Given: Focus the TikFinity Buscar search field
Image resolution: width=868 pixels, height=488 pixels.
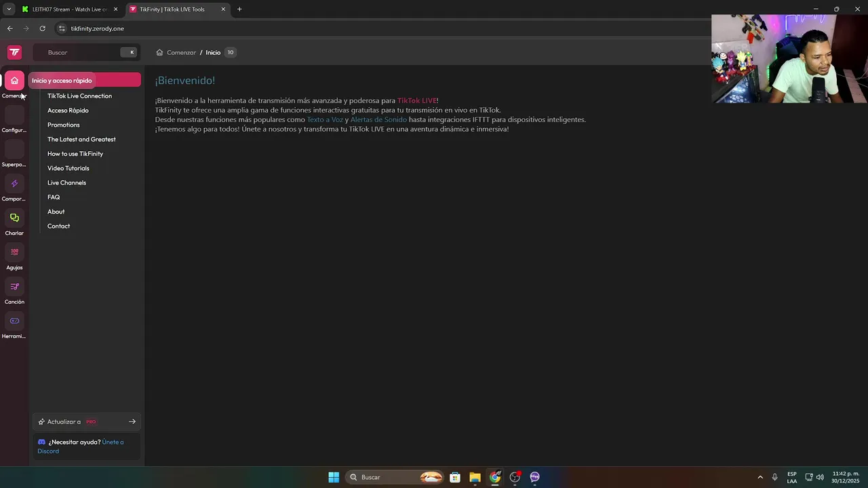Looking at the screenshot, I should [87, 52].
